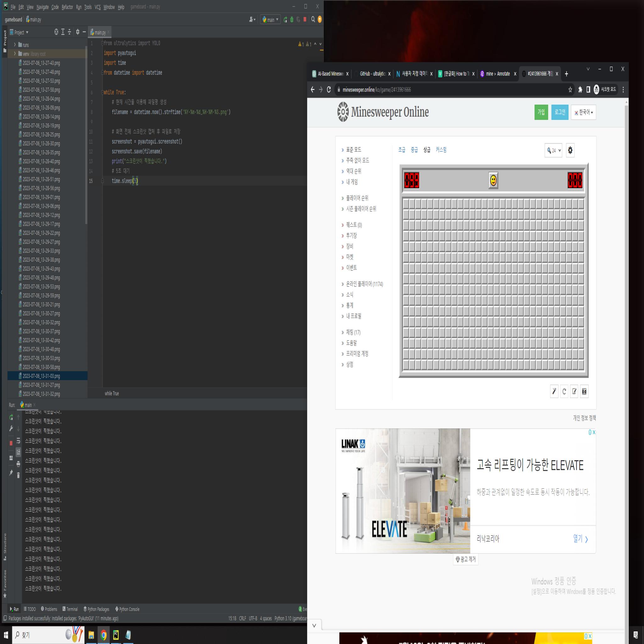Stop process via Run panel red square

click(11, 443)
